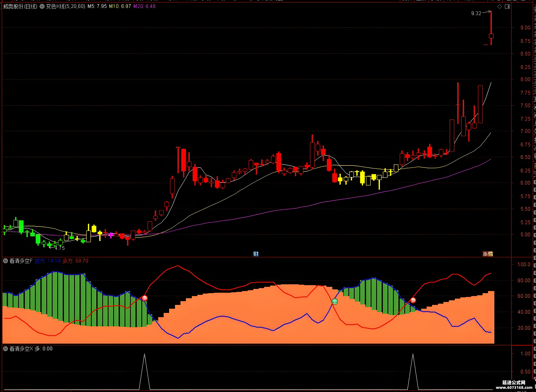Image resolution: width=536 pixels, height=392 pixels.
Task: Select the 变色K线(5,20,60) indicator name
Action: tap(65, 6)
